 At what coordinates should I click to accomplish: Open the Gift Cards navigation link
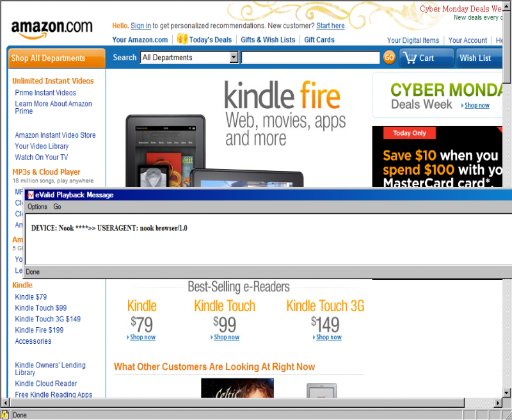point(319,40)
